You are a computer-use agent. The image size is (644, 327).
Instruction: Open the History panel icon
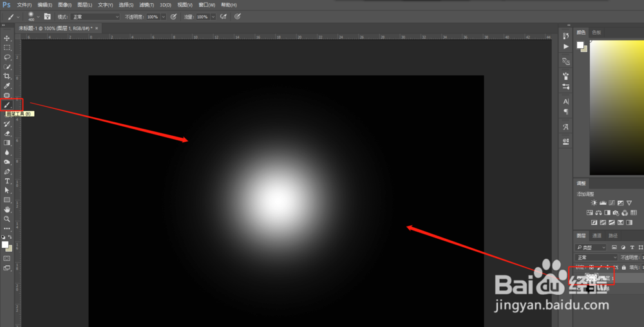(x=566, y=36)
